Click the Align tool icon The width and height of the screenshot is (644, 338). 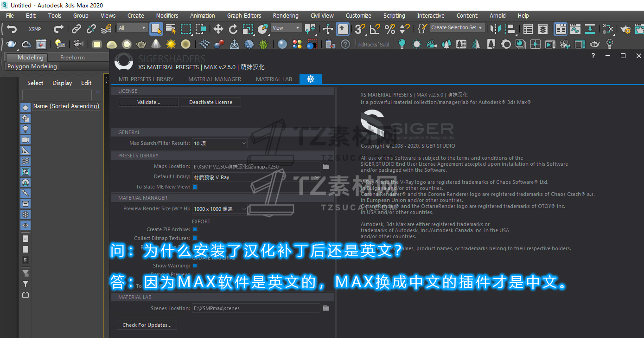click(510, 29)
